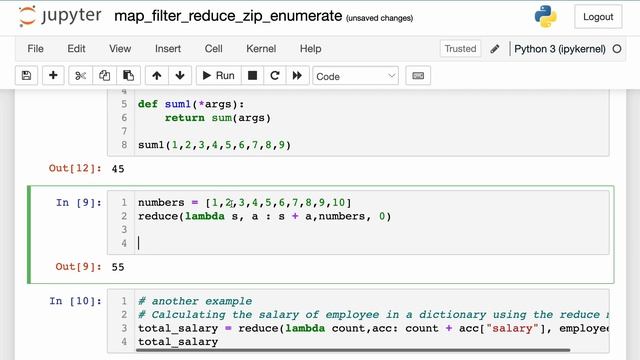The image size is (640, 360).
Task: Click the In [9] prompt label
Action: (79, 202)
